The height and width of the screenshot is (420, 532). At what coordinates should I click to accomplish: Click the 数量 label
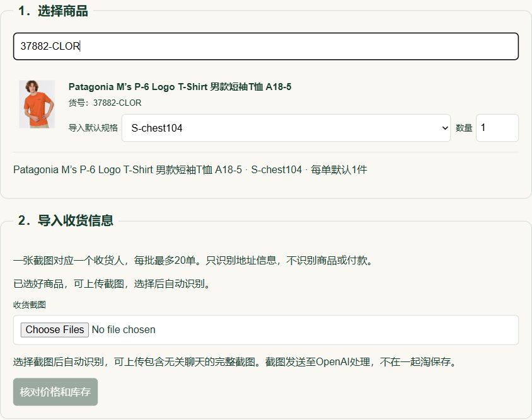464,128
